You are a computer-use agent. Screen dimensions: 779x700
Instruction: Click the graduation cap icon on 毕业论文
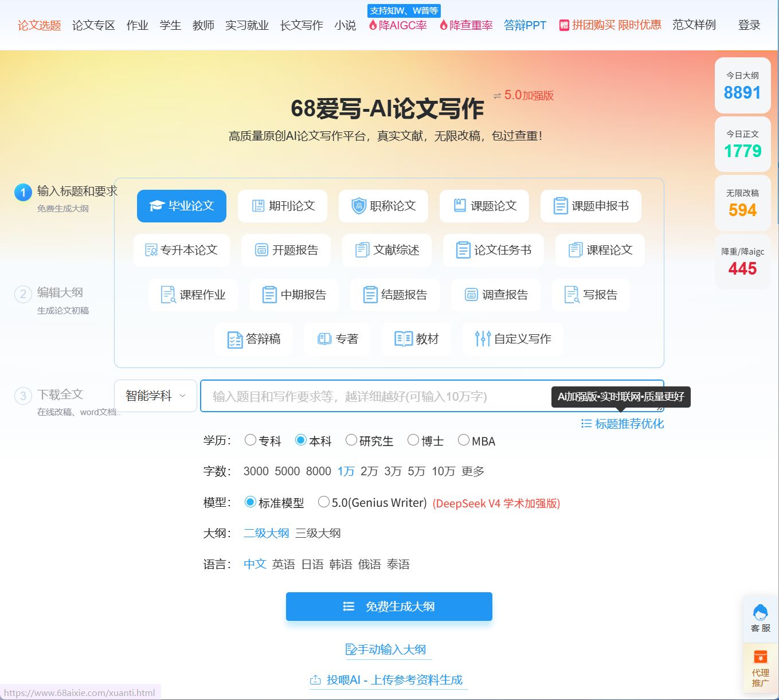(x=156, y=206)
